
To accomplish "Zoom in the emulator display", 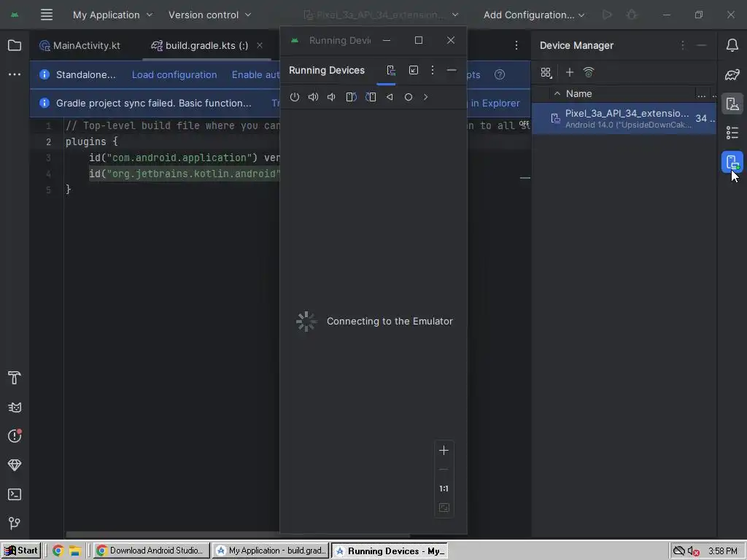I will (444, 451).
